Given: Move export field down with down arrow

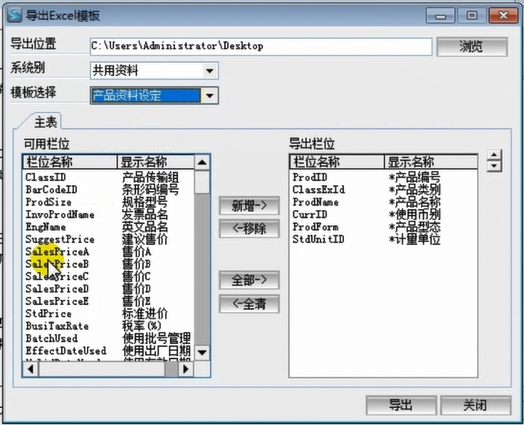Looking at the screenshot, I should pyautogui.click(x=494, y=166).
